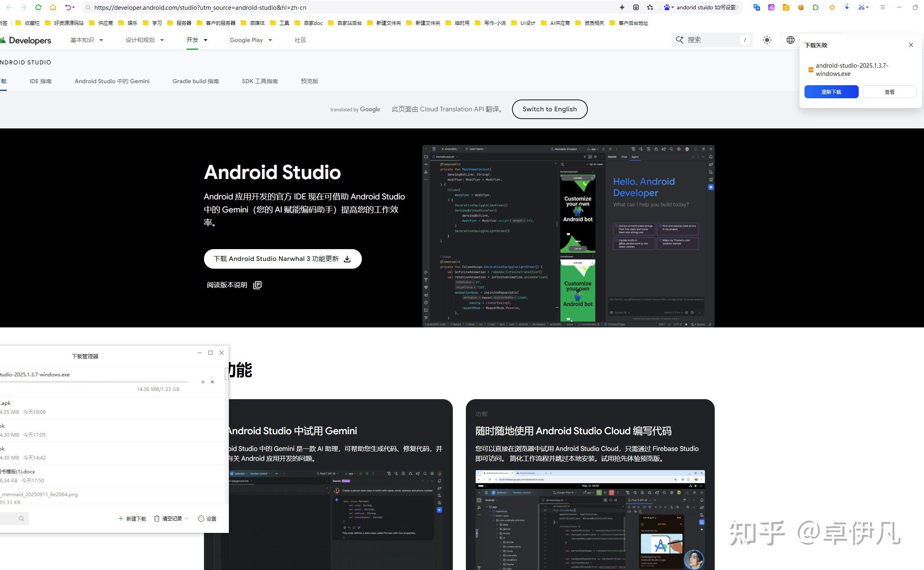
Task: Bookmark page with the star-plus icon
Action: coord(650,7)
